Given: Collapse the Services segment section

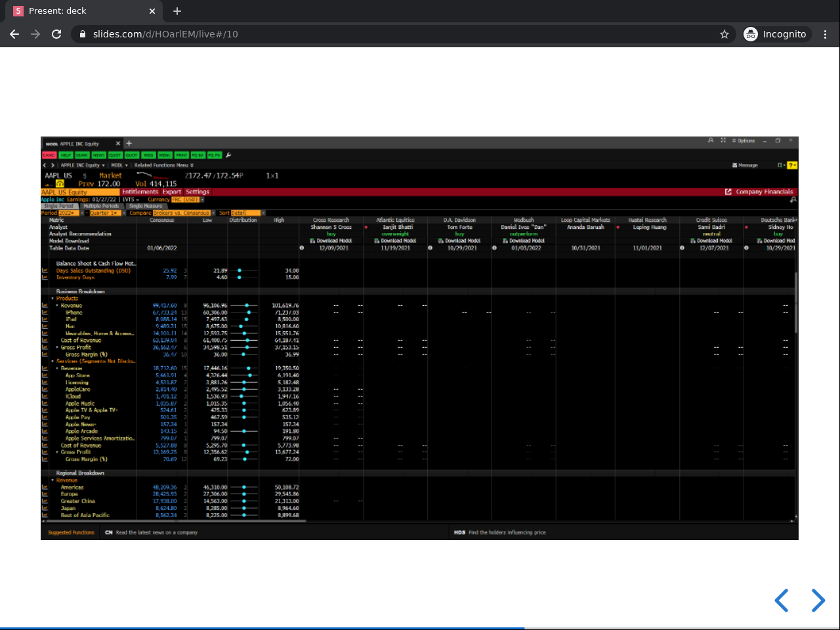Looking at the screenshot, I should [53, 361].
